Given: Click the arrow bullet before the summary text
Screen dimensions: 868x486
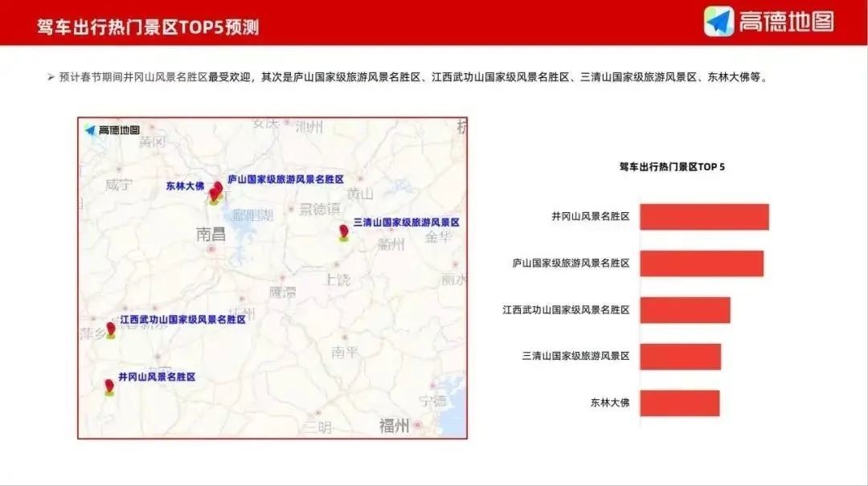Looking at the screenshot, I should pyautogui.click(x=50, y=78).
